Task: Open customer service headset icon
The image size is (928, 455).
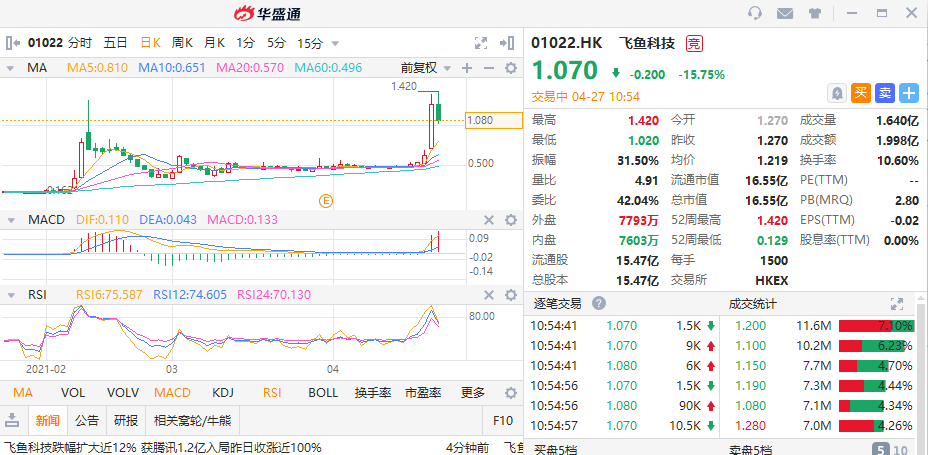Action: point(755,13)
